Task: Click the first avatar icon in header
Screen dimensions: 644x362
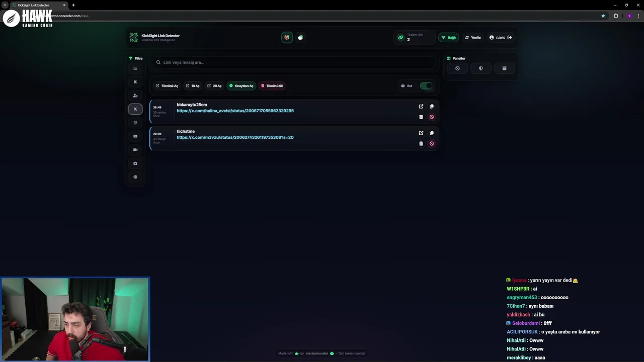Action: 287,37
